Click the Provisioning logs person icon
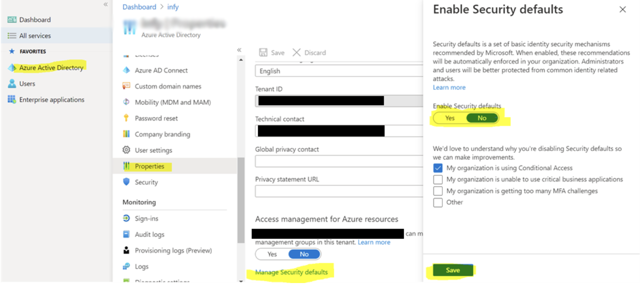Screen dimensions: 644x286 [126, 250]
